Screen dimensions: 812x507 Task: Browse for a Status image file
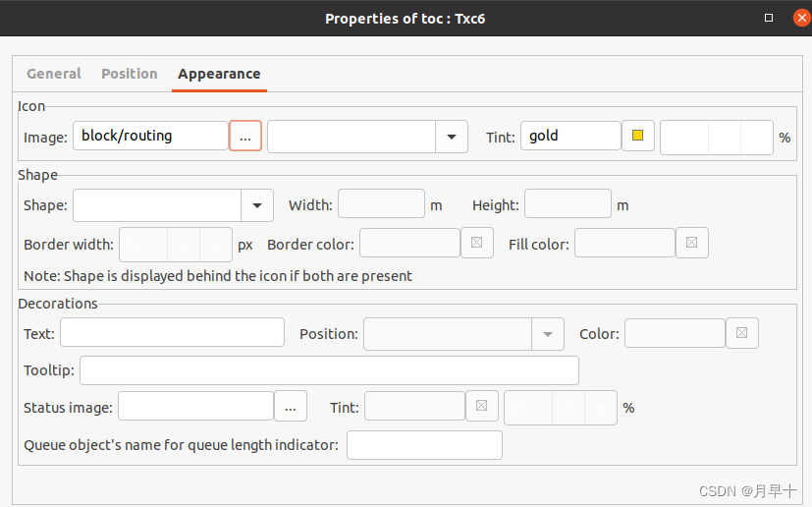(291, 407)
